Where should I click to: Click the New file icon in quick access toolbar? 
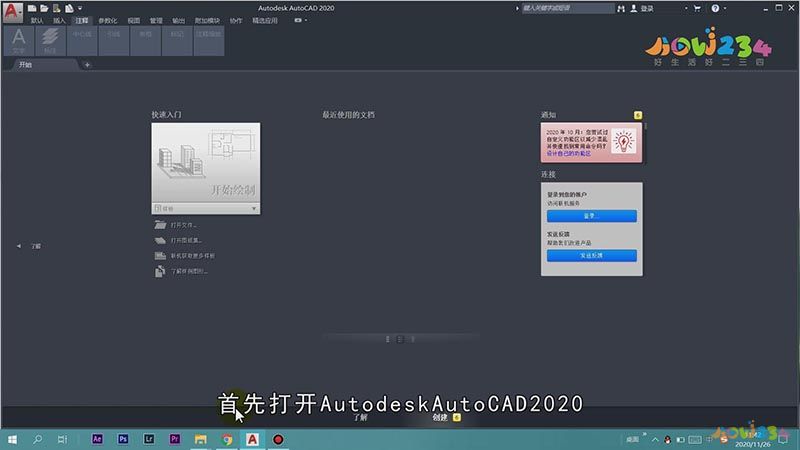click(32, 8)
